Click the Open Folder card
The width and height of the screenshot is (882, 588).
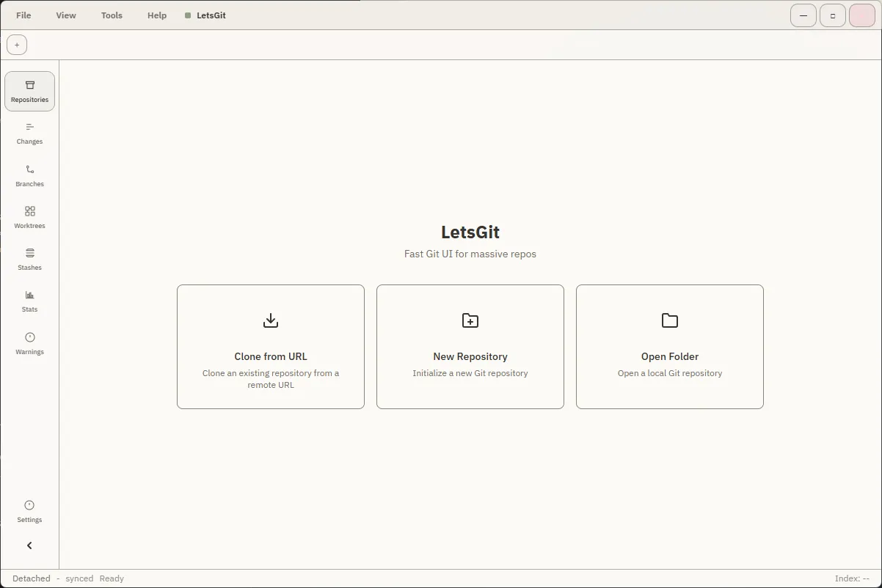pyautogui.click(x=669, y=347)
